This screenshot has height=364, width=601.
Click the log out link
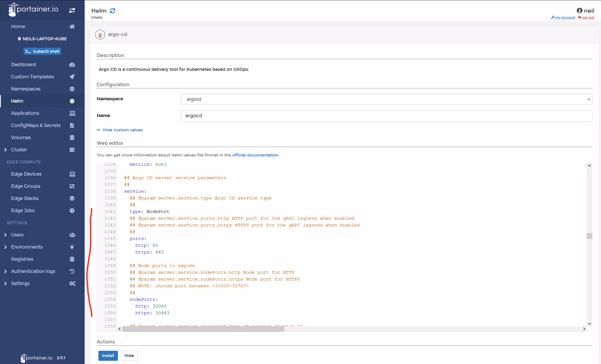(x=586, y=18)
